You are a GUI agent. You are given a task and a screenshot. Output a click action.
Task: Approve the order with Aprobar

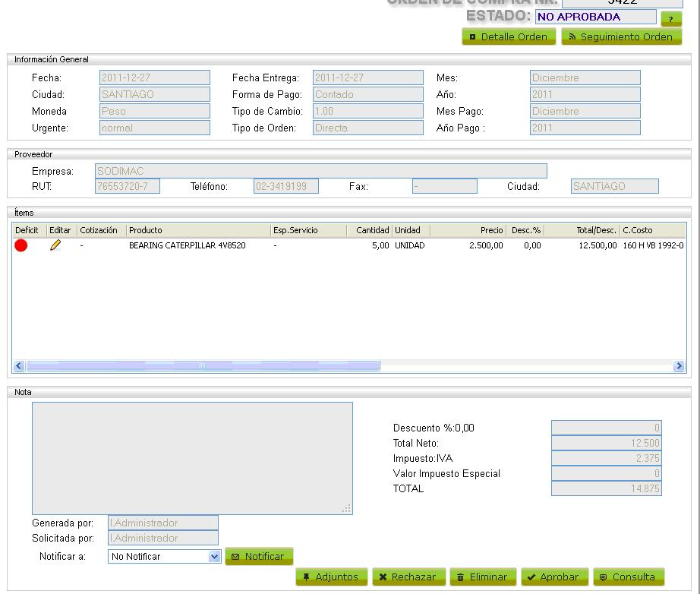[554, 577]
